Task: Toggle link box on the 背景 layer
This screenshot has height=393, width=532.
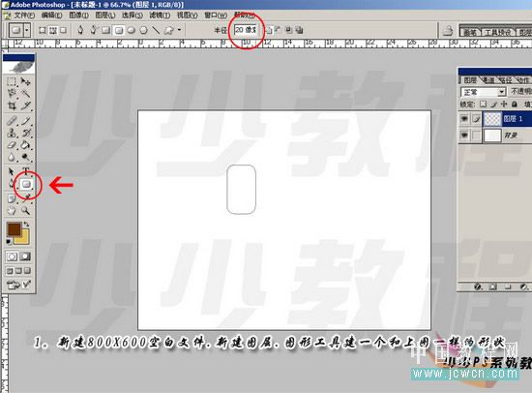Action: pos(477,136)
